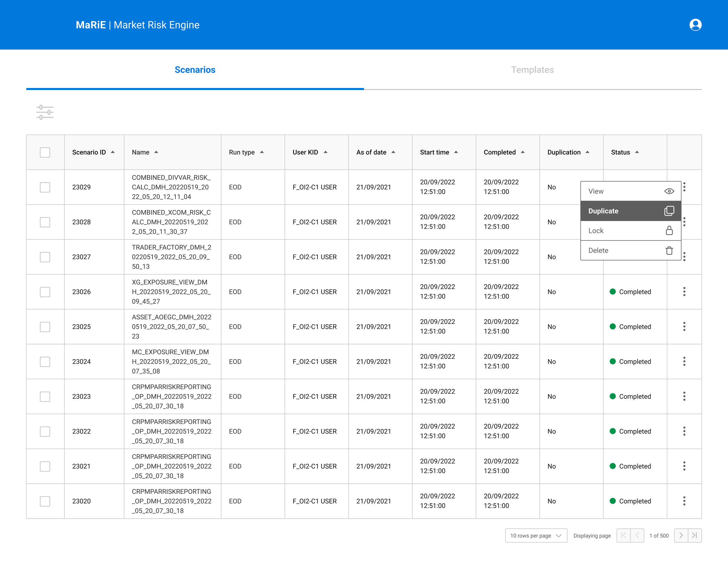Select checkbox for scenario 23024
The image size is (728, 577).
tap(45, 361)
